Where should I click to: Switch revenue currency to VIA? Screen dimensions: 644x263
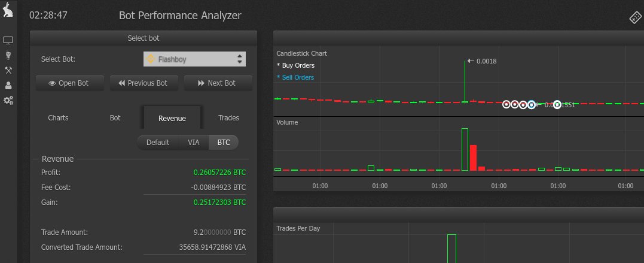point(193,143)
